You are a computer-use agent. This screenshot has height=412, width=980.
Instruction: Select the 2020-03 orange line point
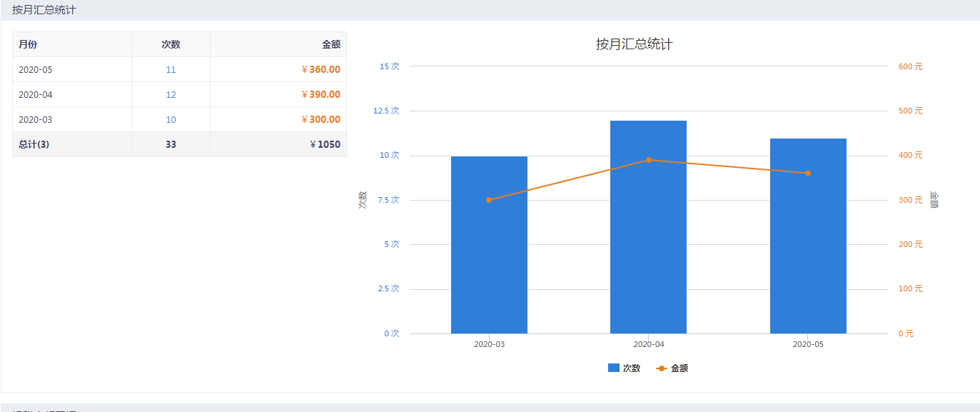489,200
